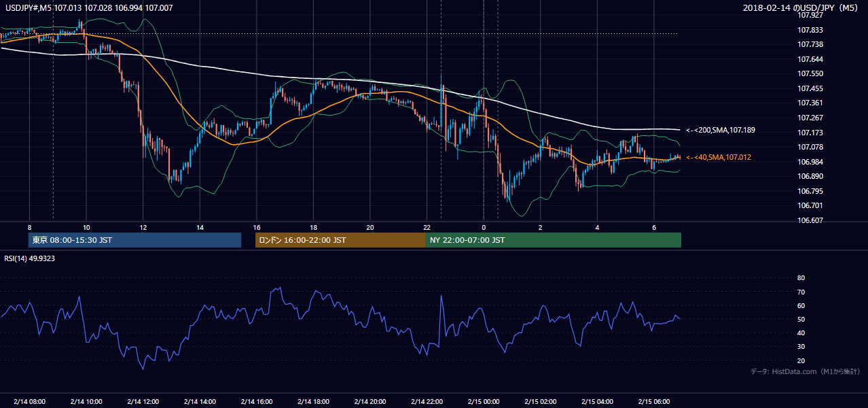Viewport: 868px width, 408px height.
Task: Click the 107.173 price axis label
Action: (810, 133)
